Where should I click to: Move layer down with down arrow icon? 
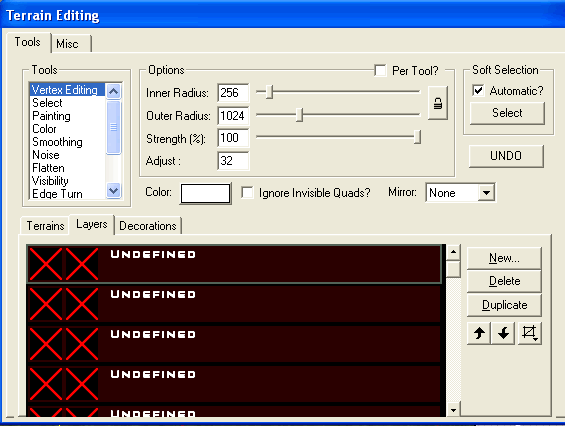tap(503, 333)
